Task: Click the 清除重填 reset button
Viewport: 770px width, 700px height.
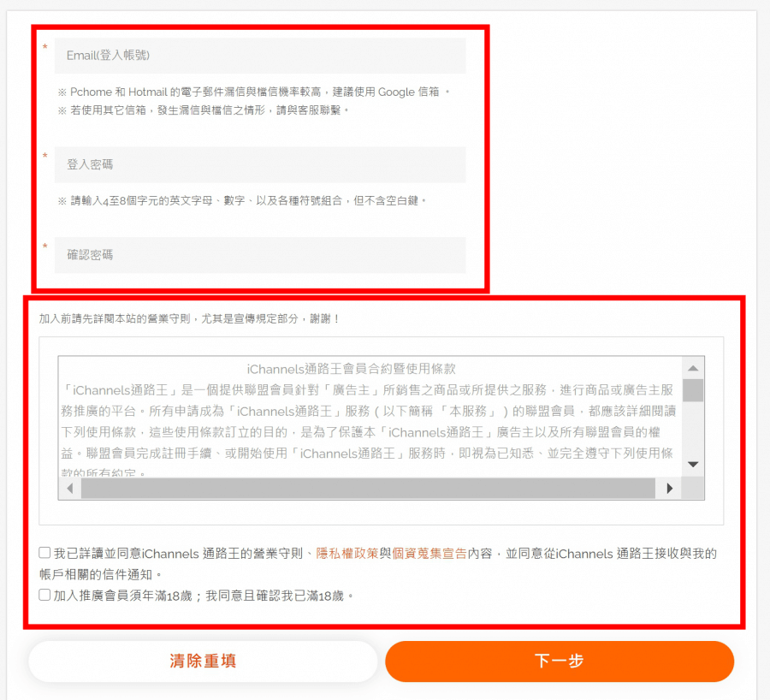Action: 203,661
